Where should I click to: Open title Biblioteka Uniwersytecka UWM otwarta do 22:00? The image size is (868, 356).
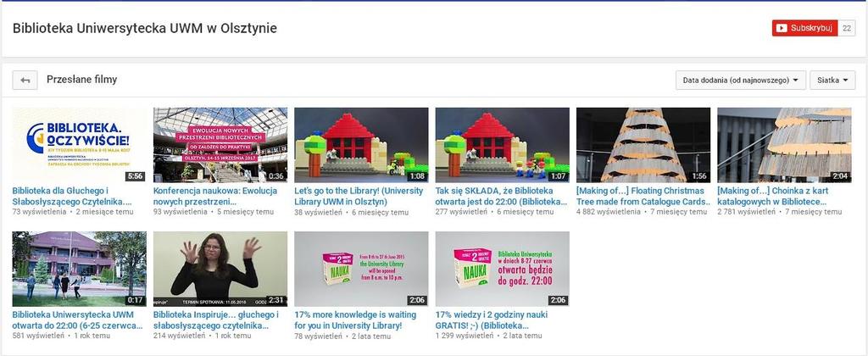(x=77, y=320)
